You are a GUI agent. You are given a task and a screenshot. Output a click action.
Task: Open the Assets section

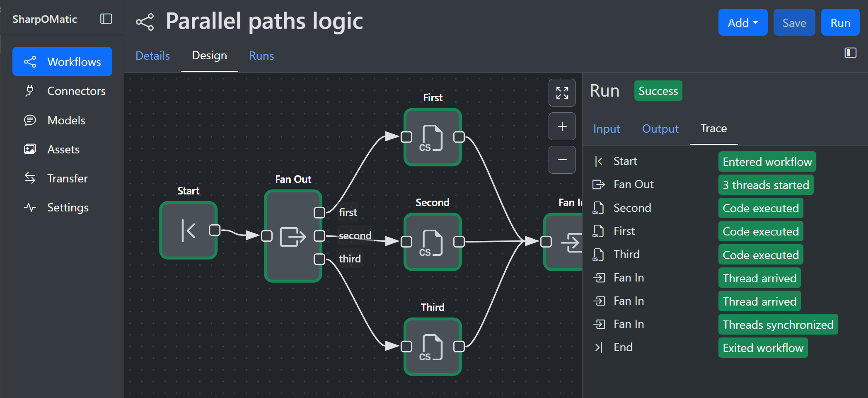click(x=63, y=149)
